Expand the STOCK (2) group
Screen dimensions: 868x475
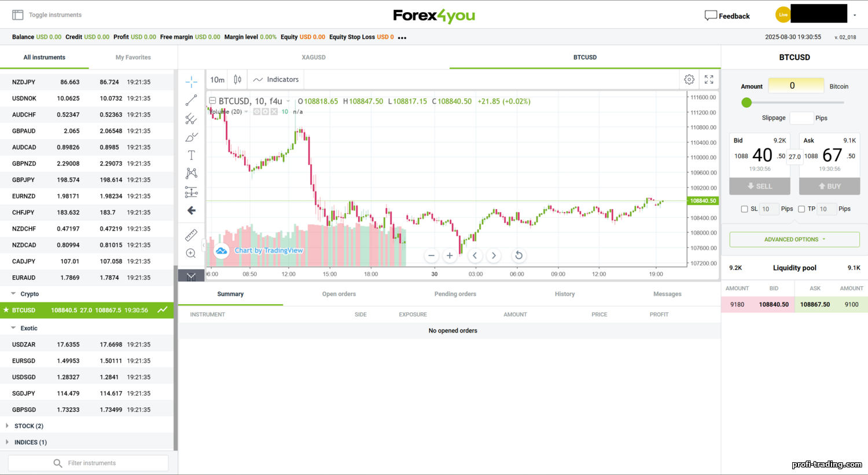(7, 426)
